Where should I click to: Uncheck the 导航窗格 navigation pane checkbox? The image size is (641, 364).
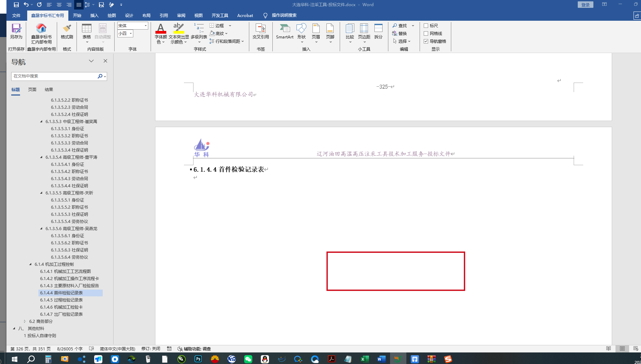pyautogui.click(x=426, y=41)
